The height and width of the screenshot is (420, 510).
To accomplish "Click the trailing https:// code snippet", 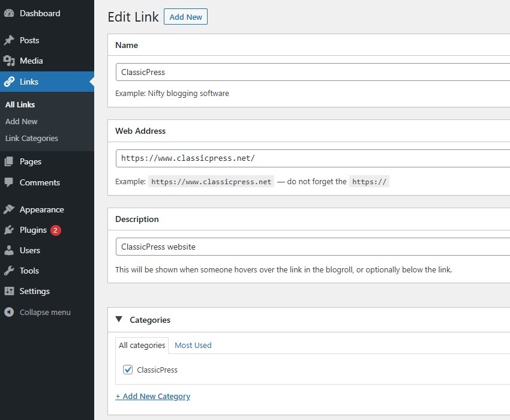I will point(369,182).
